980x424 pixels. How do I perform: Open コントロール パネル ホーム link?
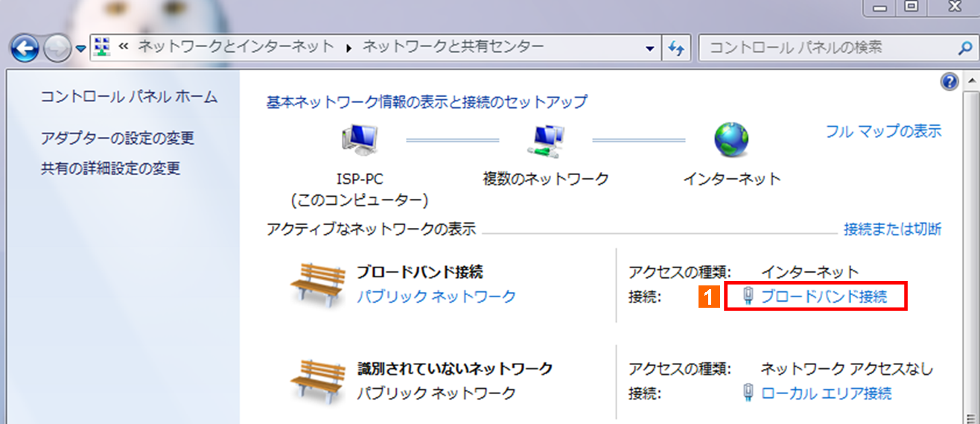point(129,96)
